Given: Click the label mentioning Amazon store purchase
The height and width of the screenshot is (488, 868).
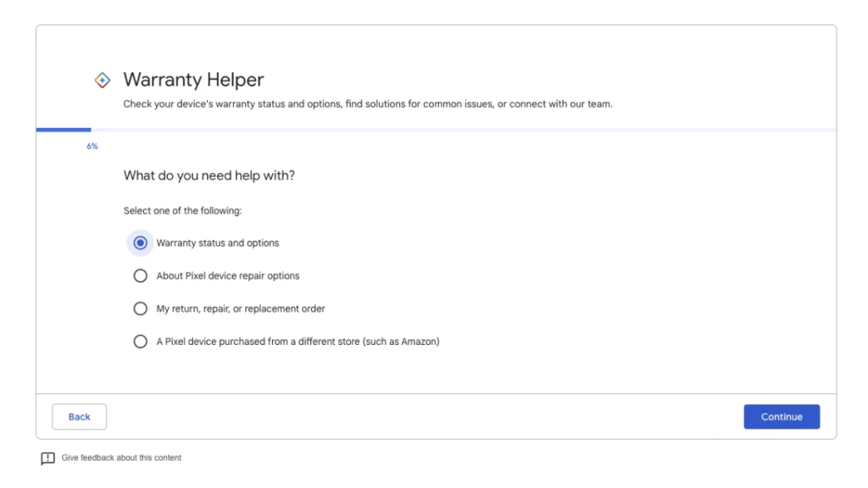Looking at the screenshot, I should 298,341.
